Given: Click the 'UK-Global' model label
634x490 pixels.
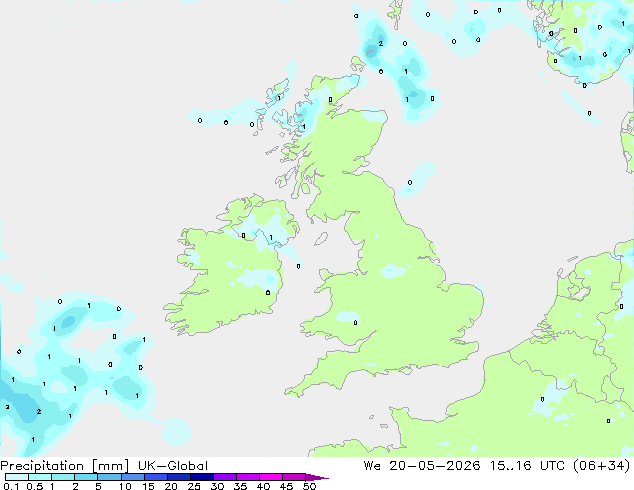Looking at the screenshot, I should tap(173, 466).
